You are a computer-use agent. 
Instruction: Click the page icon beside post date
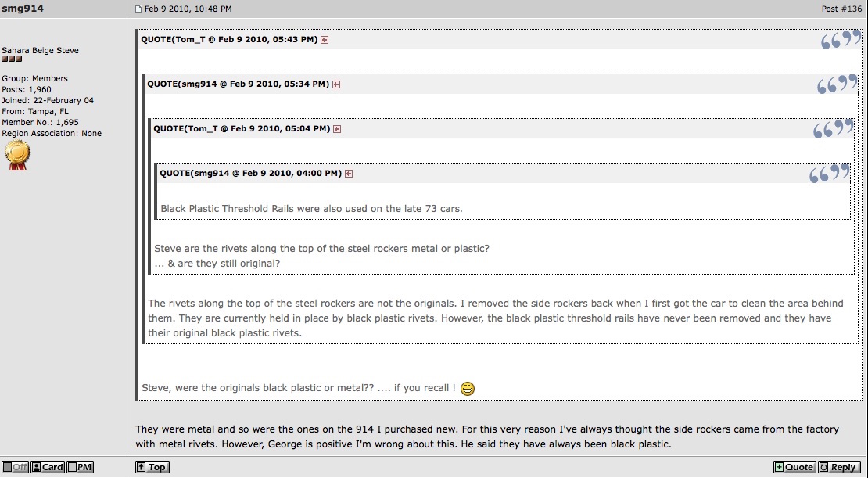click(138, 9)
